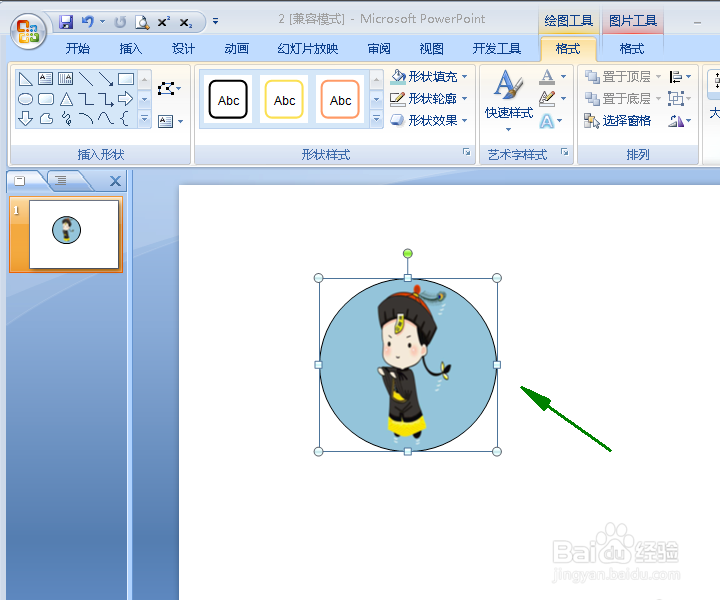Apply the black outline Abc style
Screen dimensions: 720x600
[228, 100]
